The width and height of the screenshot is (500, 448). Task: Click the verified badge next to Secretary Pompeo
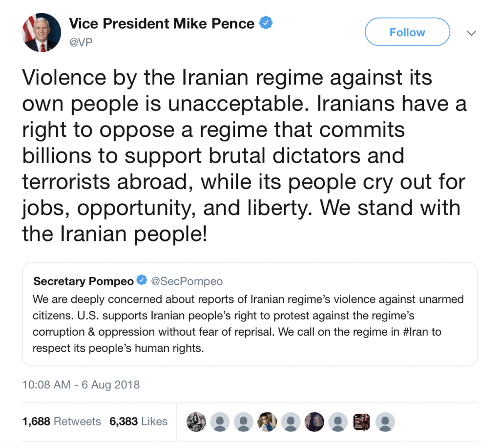point(142,281)
